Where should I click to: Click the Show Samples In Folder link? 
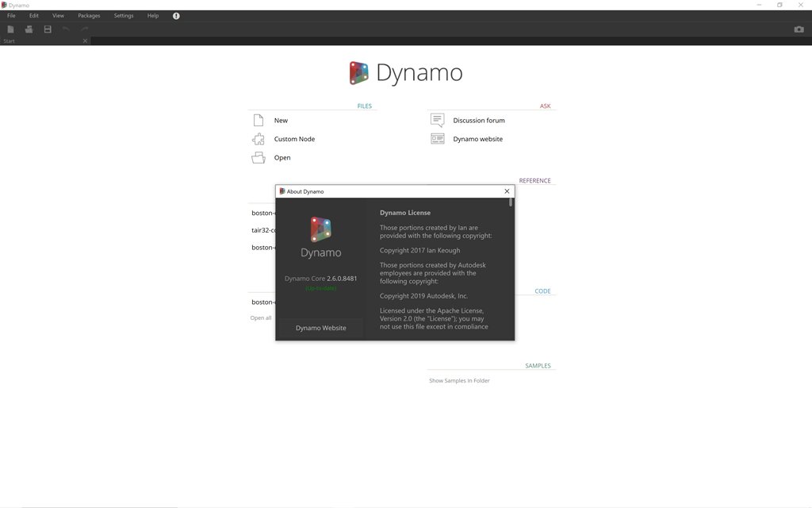tap(459, 381)
